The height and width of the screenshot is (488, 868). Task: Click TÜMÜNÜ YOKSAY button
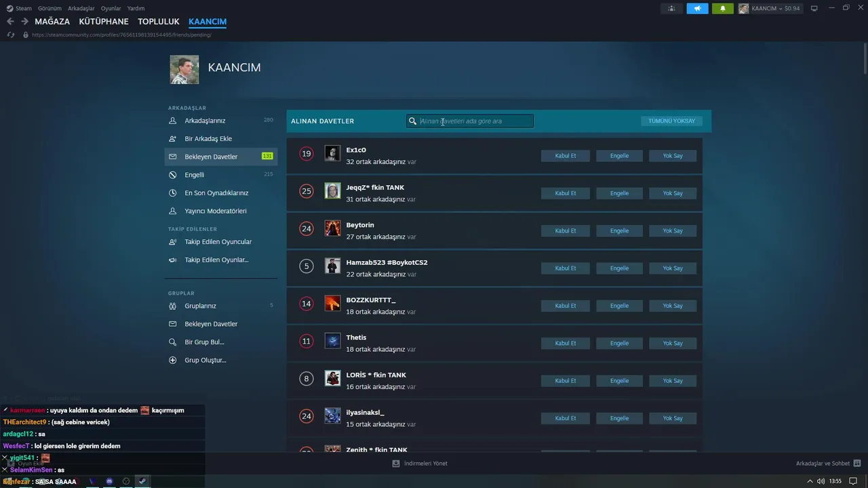pyautogui.click(x=671, y=121)
